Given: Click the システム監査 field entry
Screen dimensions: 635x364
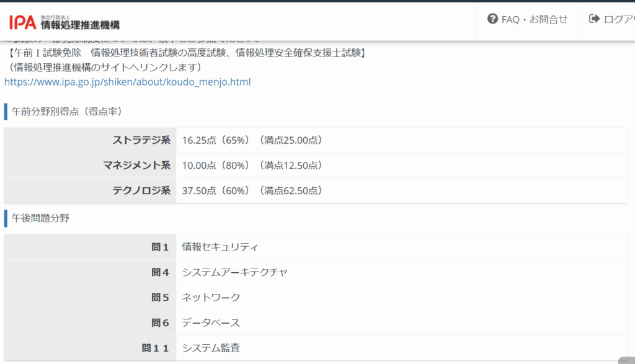Looking at the screenshot, I should pos(211,348).
